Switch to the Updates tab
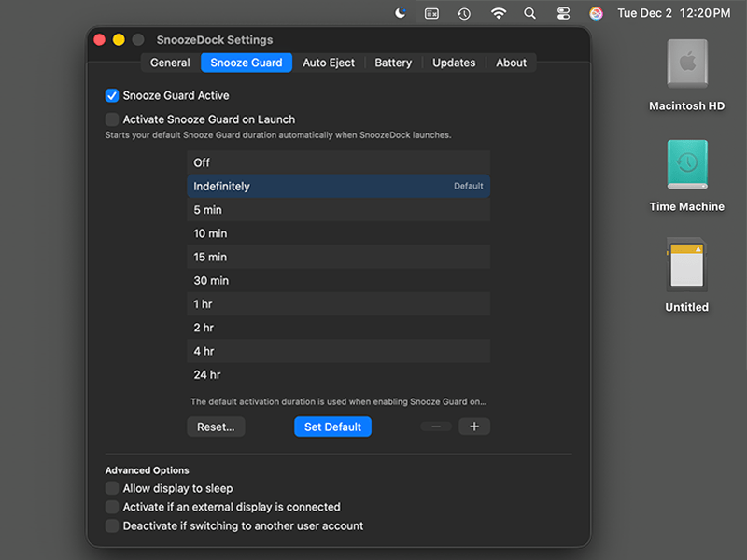 pyautogui.click(x=454, y=63)
